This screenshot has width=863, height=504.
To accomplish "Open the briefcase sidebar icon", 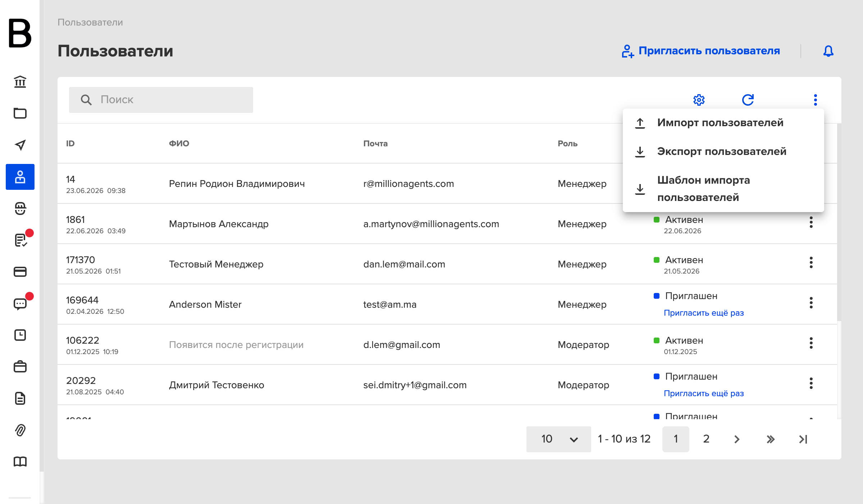I will 20,367.
